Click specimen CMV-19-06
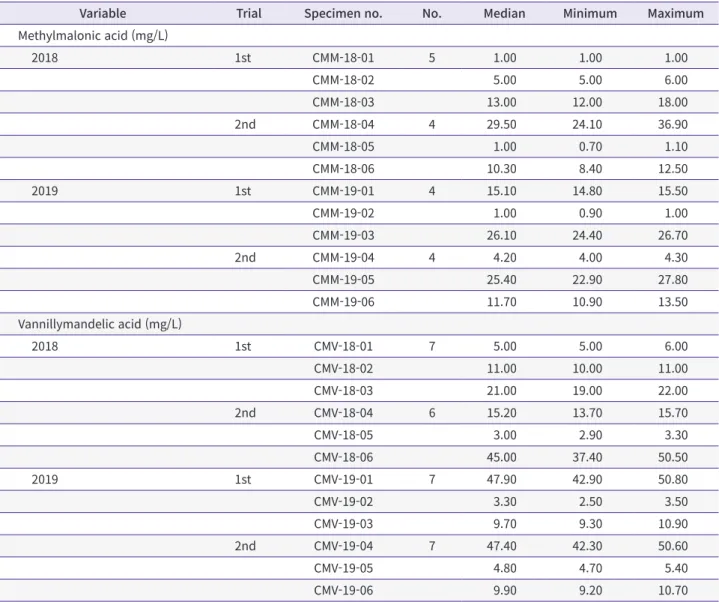 (343, 590)
